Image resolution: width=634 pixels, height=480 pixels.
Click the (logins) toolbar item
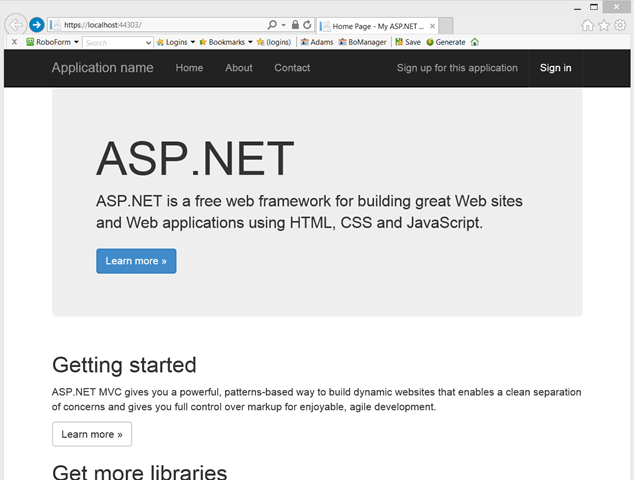tap(274, 42)
